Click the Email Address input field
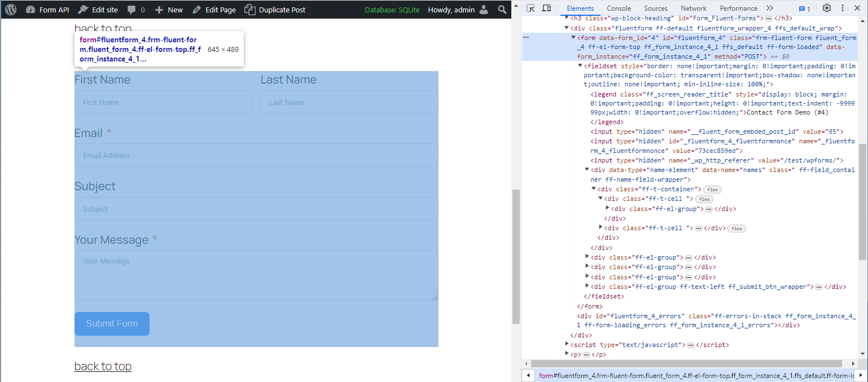Screen dimensions: 868x382 point(256,155)
